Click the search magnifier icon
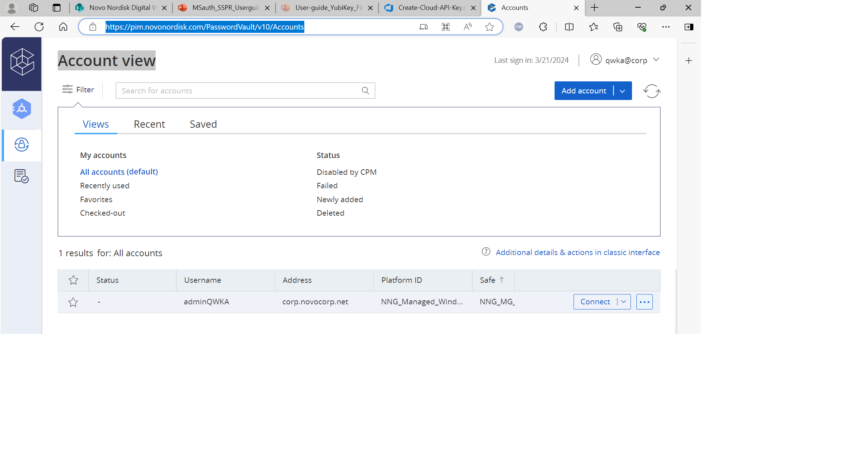The image size is (868, 462). tap(365, 91)
